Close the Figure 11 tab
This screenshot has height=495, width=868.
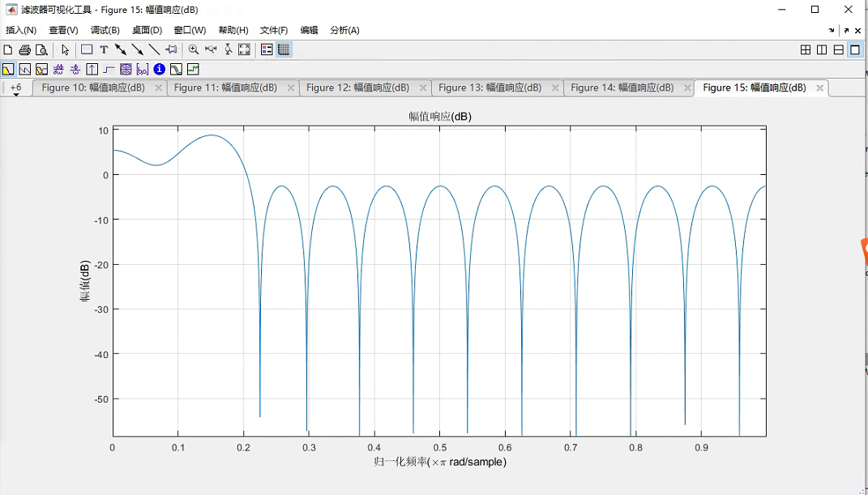click(291, 88)
